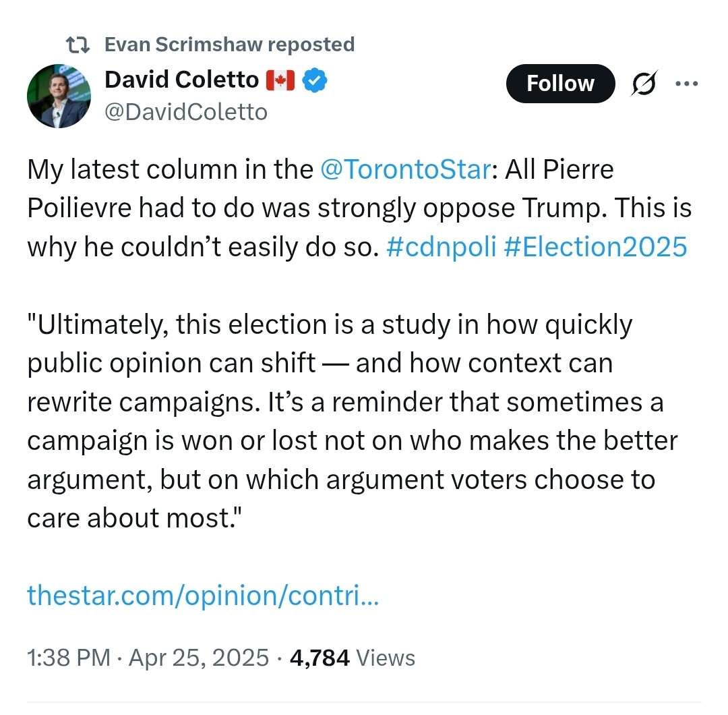Tap the Canadian flag emoji
The width and height of the screenshot is (728, 715).
click(x=280, y=81)
